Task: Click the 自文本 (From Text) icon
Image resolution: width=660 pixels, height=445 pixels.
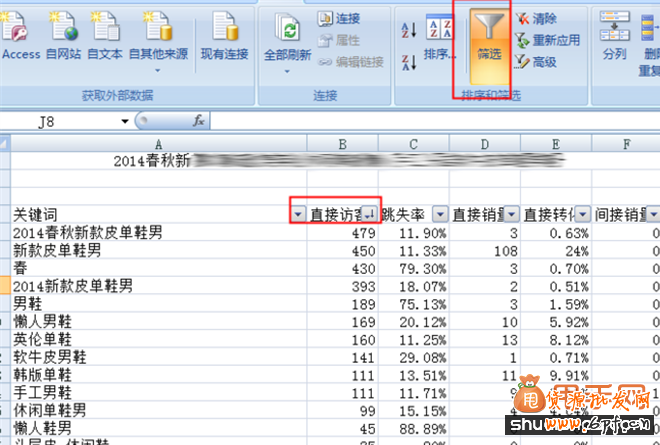Action: tap(106, 30)
